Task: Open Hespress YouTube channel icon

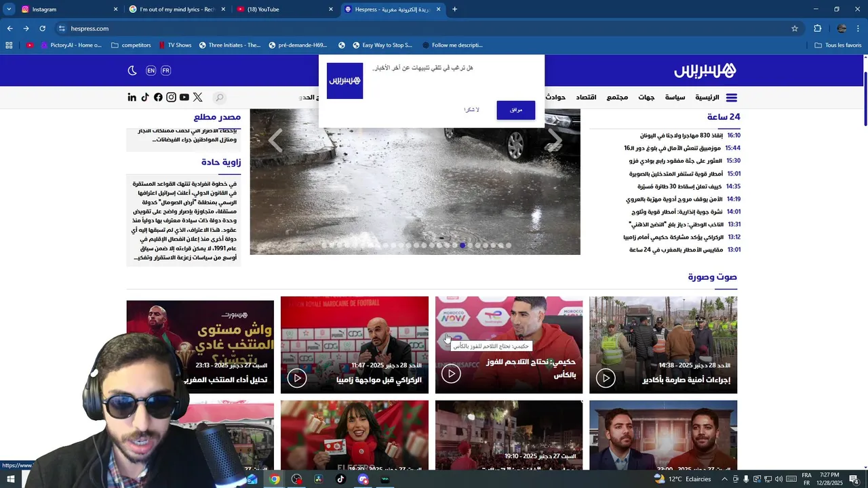Action: click(x=184, y=98)
